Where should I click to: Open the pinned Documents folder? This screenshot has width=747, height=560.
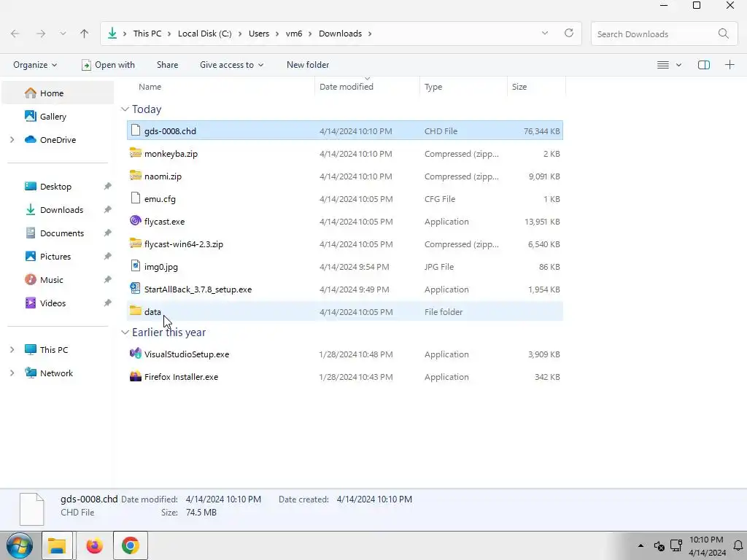(61, 233)
